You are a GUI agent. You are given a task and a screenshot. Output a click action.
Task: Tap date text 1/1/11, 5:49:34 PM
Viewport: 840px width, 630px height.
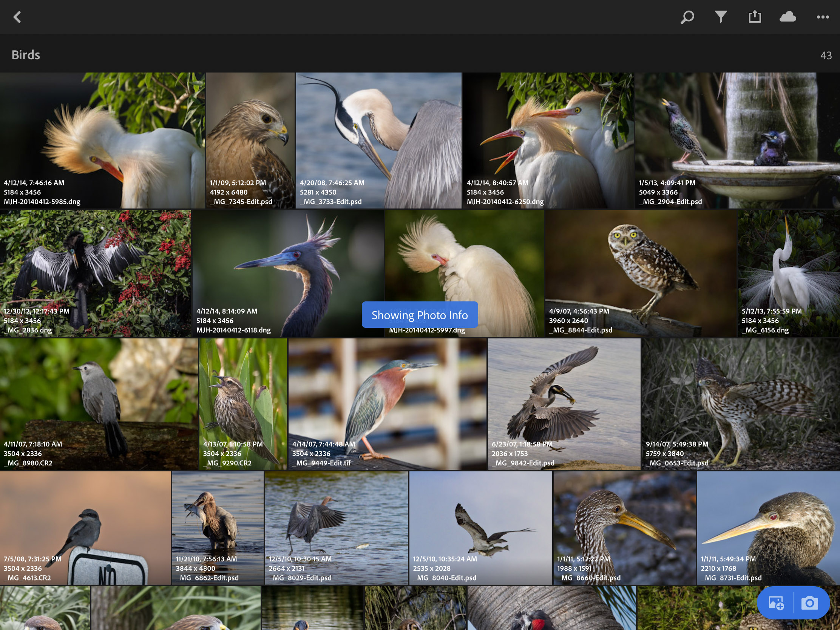[x=728, y=559]
